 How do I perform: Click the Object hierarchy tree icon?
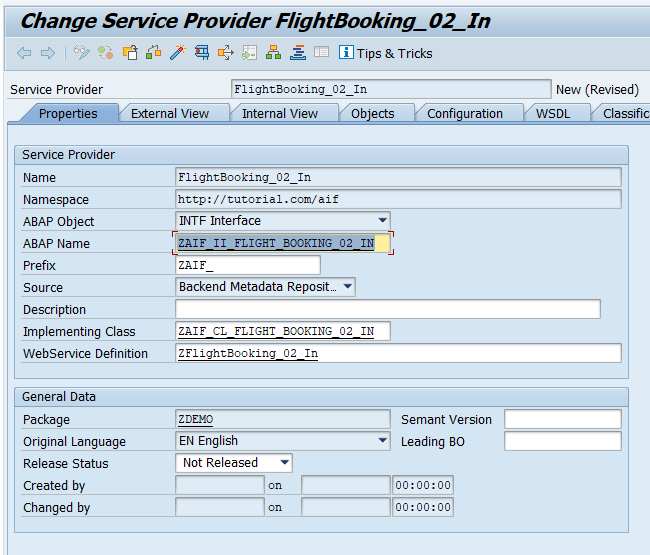pyautogui.click(x=274, y=53)
